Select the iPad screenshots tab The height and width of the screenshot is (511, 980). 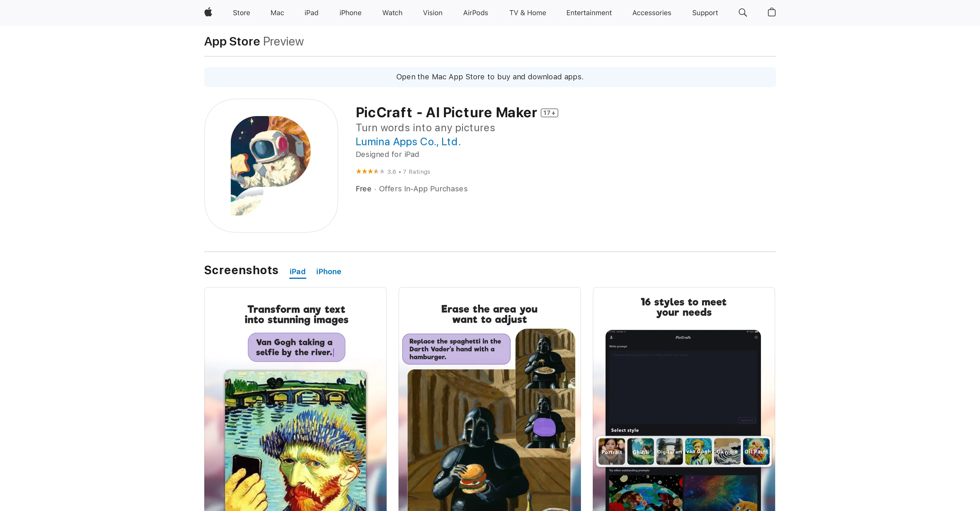[297, 272]
